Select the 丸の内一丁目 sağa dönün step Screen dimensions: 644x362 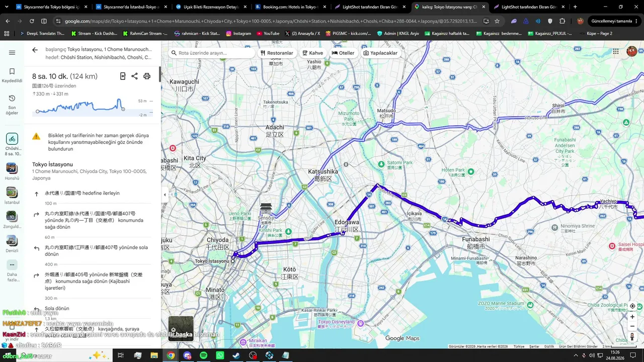[x=92, y=220]
